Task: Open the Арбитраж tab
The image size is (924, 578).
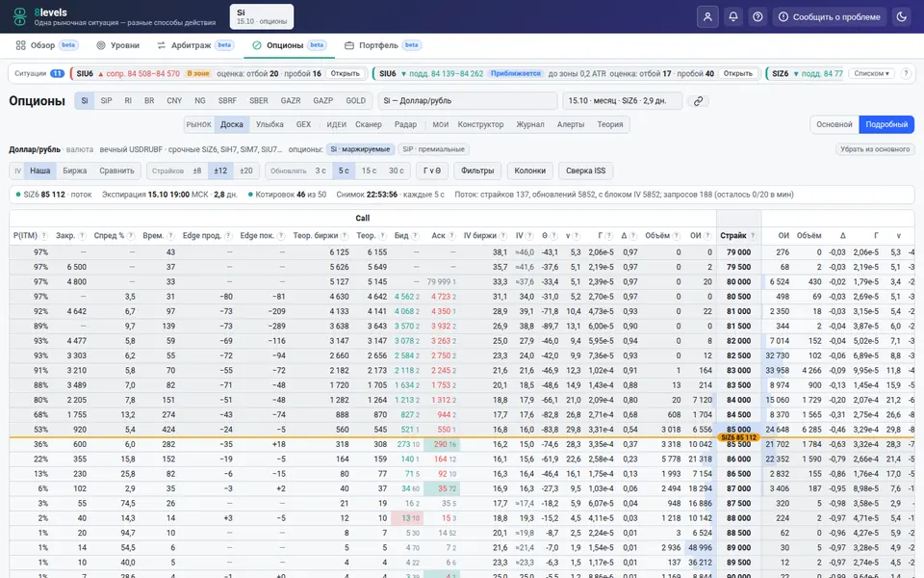Action: (195, 45)
